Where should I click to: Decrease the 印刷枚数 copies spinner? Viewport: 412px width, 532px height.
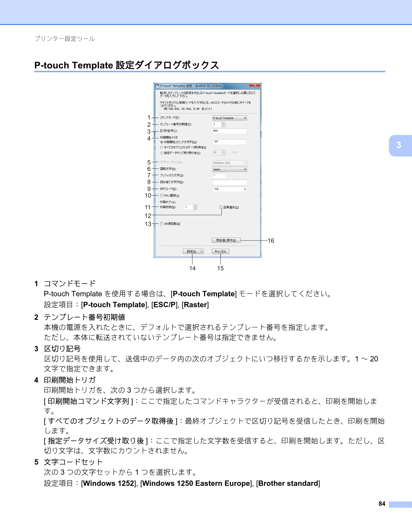[195, 208]
